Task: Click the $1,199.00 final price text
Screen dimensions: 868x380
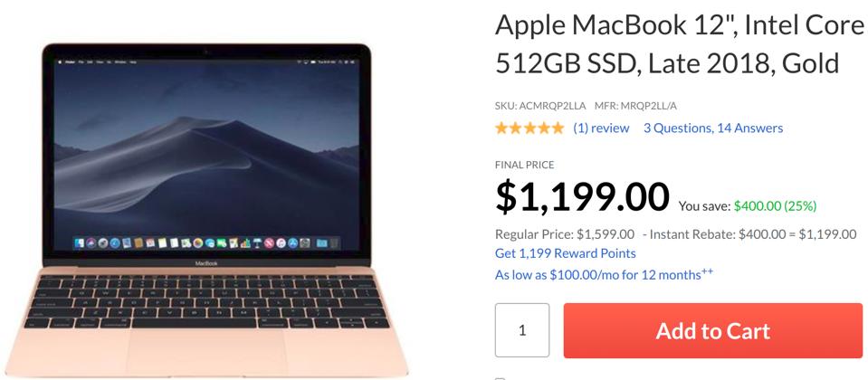Action: pyautogui.click(x=582, y=197)
